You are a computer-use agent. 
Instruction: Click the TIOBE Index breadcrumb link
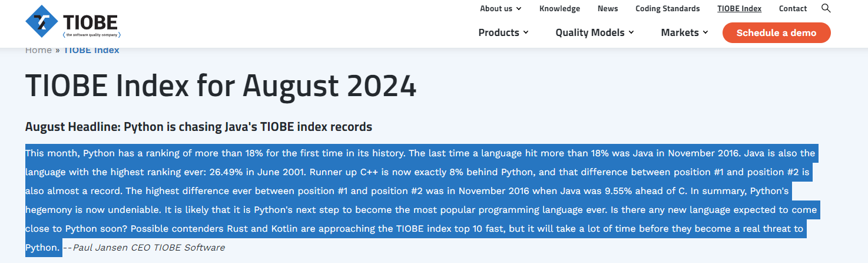91,50
